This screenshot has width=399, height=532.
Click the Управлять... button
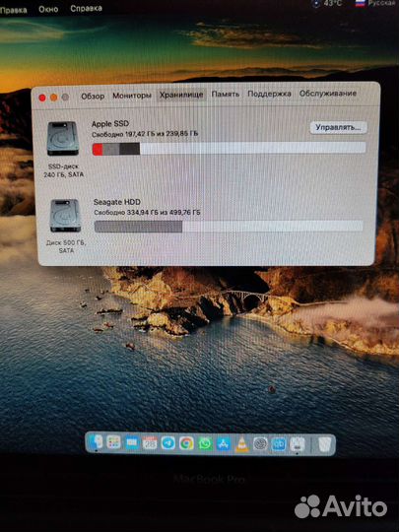coord(338,127)
